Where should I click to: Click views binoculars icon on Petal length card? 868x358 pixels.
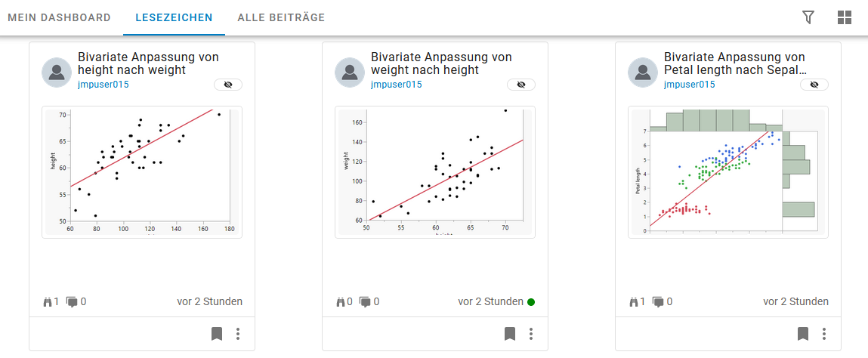tap(634, 302)
